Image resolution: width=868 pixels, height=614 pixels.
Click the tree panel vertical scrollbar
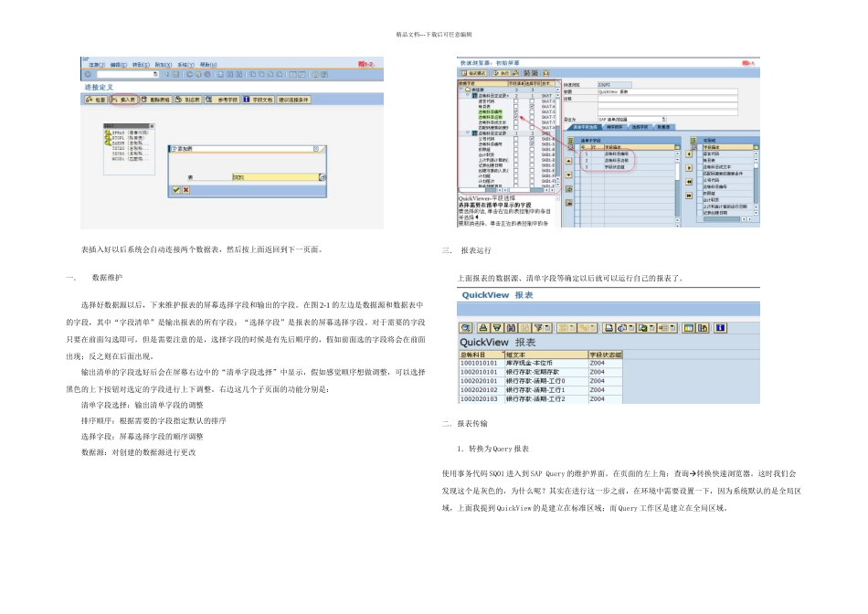[558, 139]
